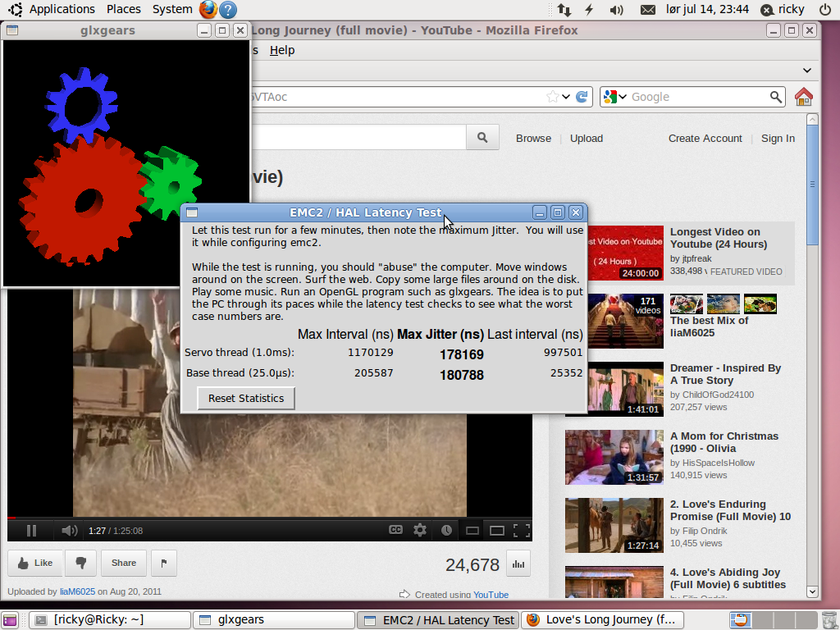Click the 24,678 view count
The image size is (840, 630).
pyautogui.click(x=472, y=564)
